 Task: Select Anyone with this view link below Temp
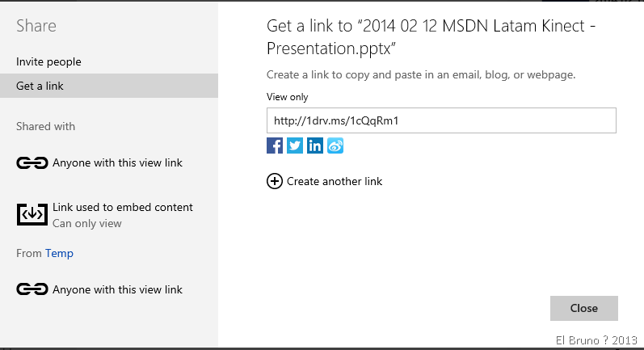117,289
